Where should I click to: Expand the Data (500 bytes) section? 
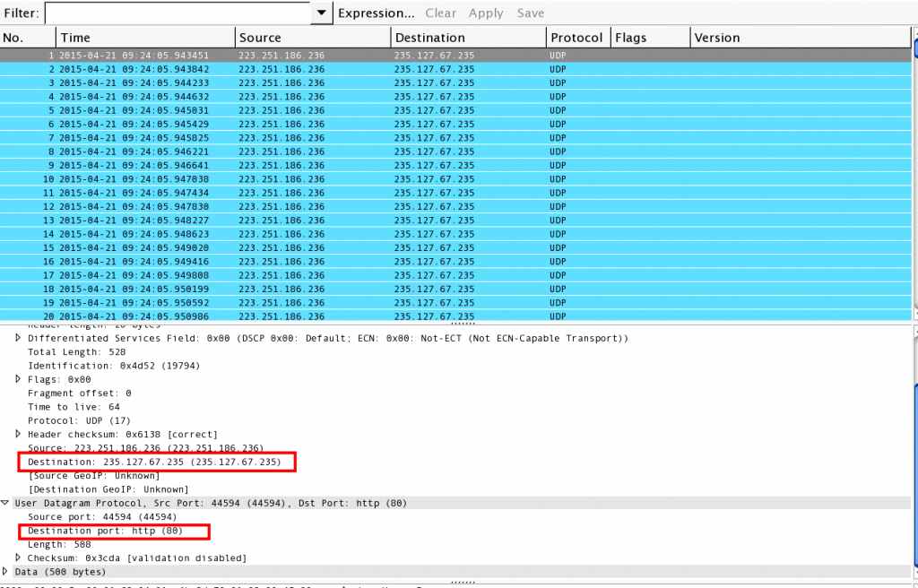(4, 572)
